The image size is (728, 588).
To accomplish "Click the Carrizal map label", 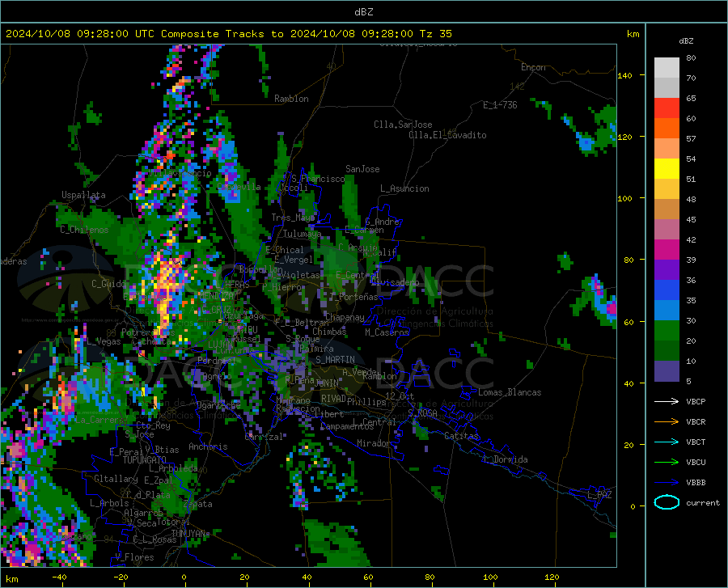I will 264,437.
